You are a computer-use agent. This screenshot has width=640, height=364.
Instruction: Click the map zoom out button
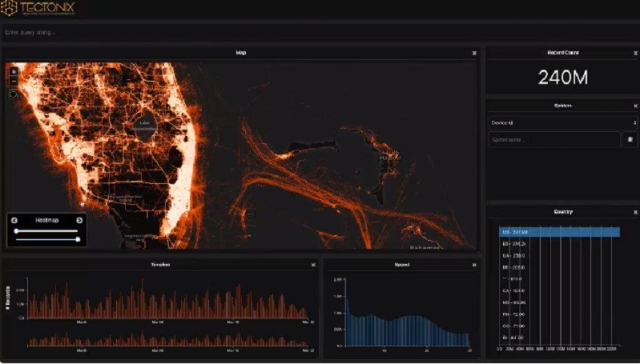(x=14, y=82)
